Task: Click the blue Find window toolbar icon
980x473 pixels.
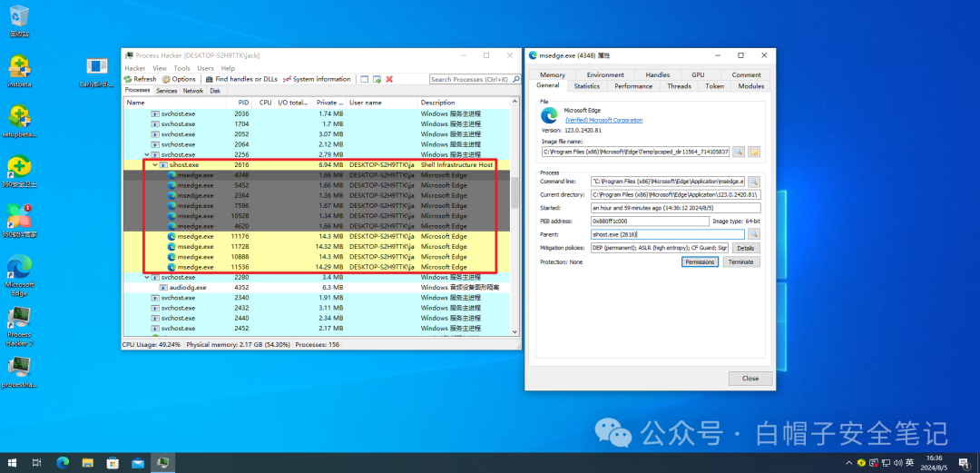Action: 365,80
